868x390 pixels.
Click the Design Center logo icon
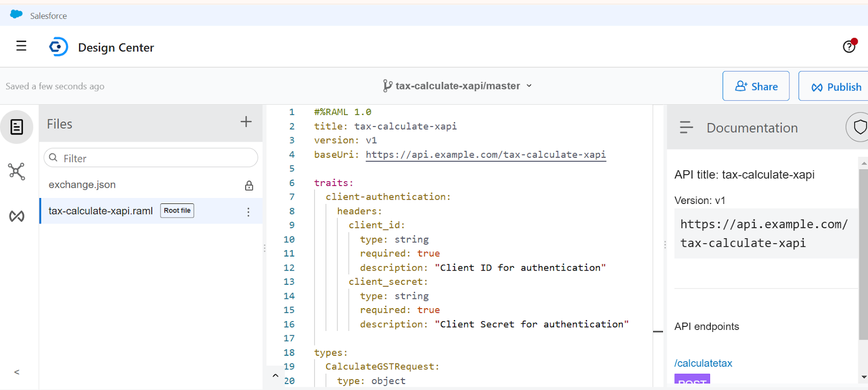pyautogui.click(x=59, y=47)
